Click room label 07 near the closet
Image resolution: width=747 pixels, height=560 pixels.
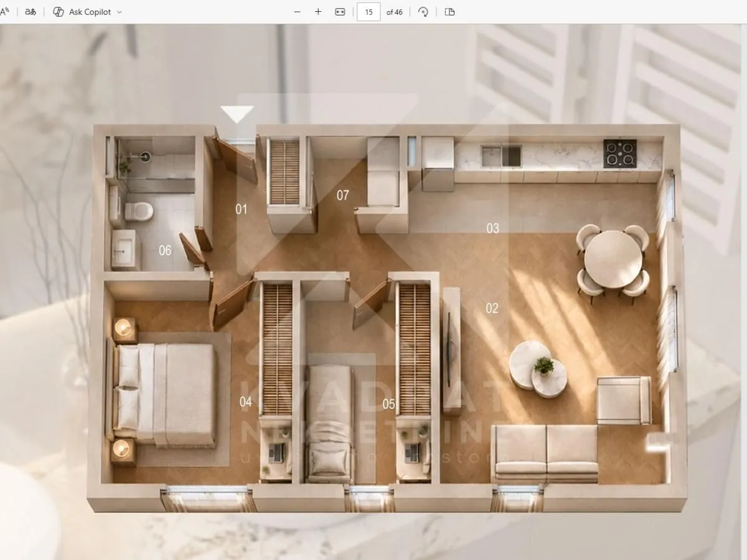[x=342, y=195]
